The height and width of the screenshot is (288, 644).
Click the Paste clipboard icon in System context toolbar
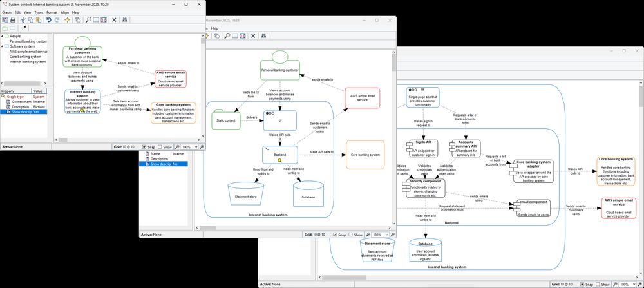tap(38, 20)
